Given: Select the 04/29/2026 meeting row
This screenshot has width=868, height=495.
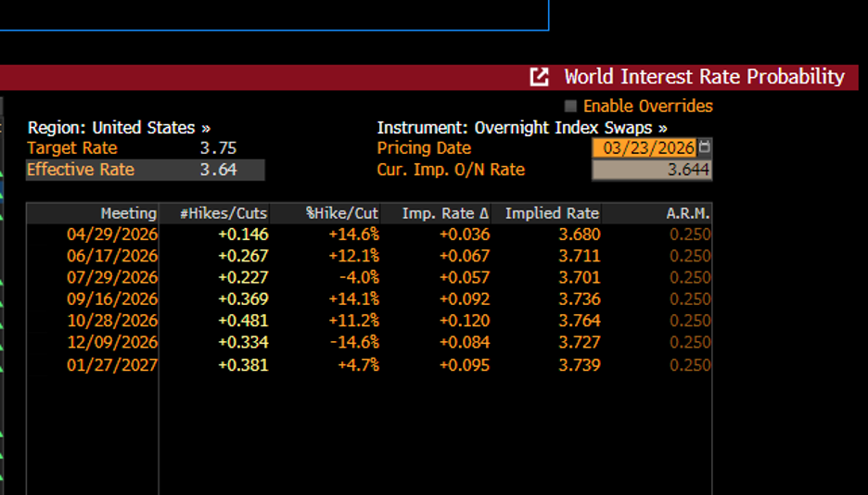Looking at the screenshot, I should click(112, 235).
